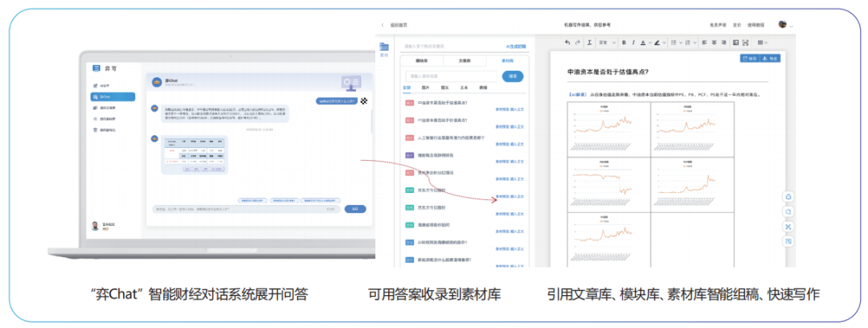Click the 素材 folder icon in sidebar
This screenshot has height=328, width=868.
pos(384,48)
